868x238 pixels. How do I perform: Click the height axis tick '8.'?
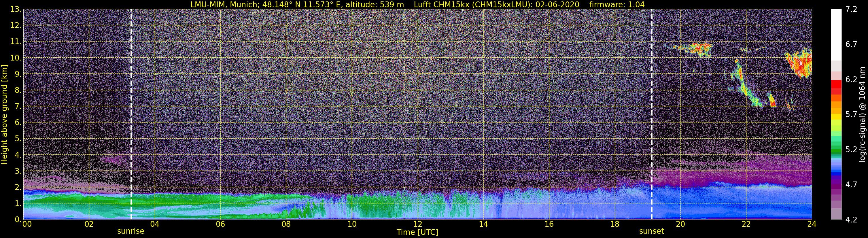click(18, 90)
